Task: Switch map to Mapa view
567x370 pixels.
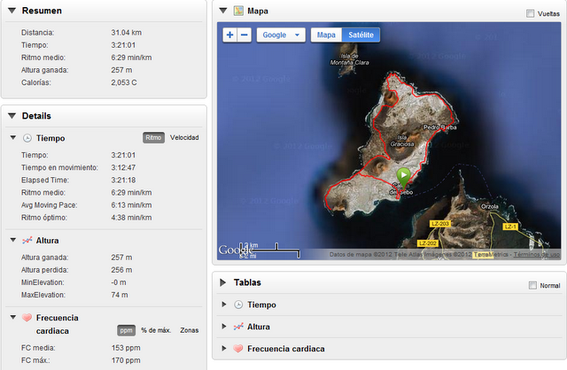Action: click(x=326, y=35)
